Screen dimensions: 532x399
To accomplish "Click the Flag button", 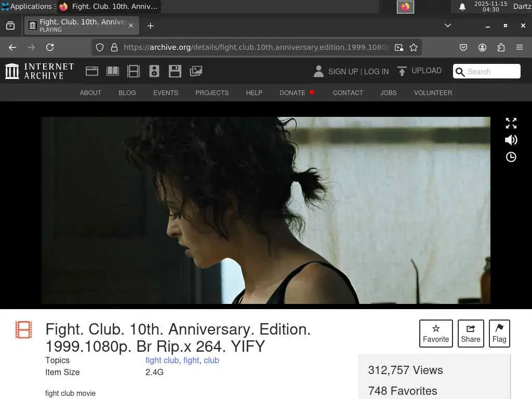I will pos(499,334).
